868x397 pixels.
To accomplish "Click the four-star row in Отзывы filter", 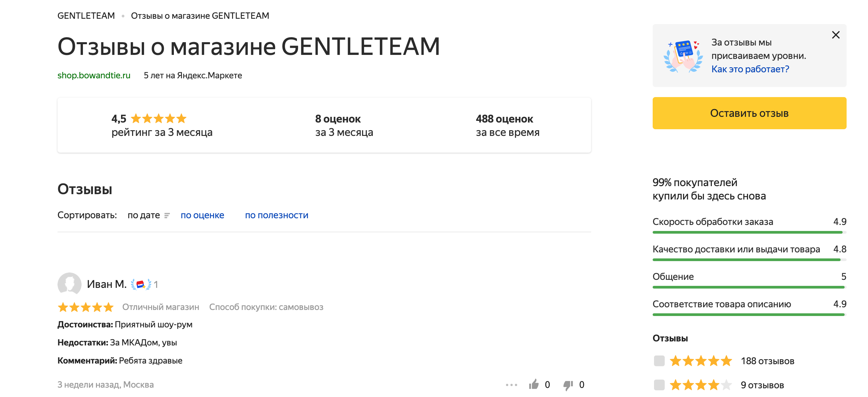I will pos(719,385).
